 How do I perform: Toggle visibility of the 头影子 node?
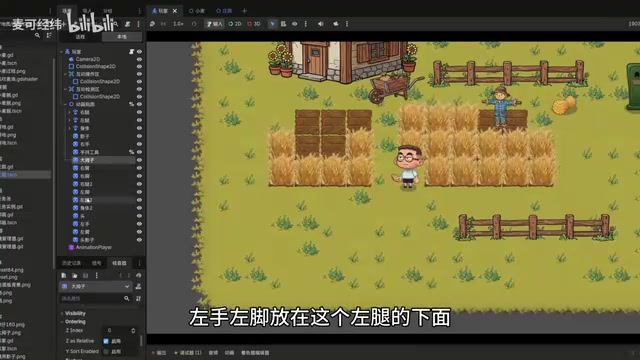point(139,240)
